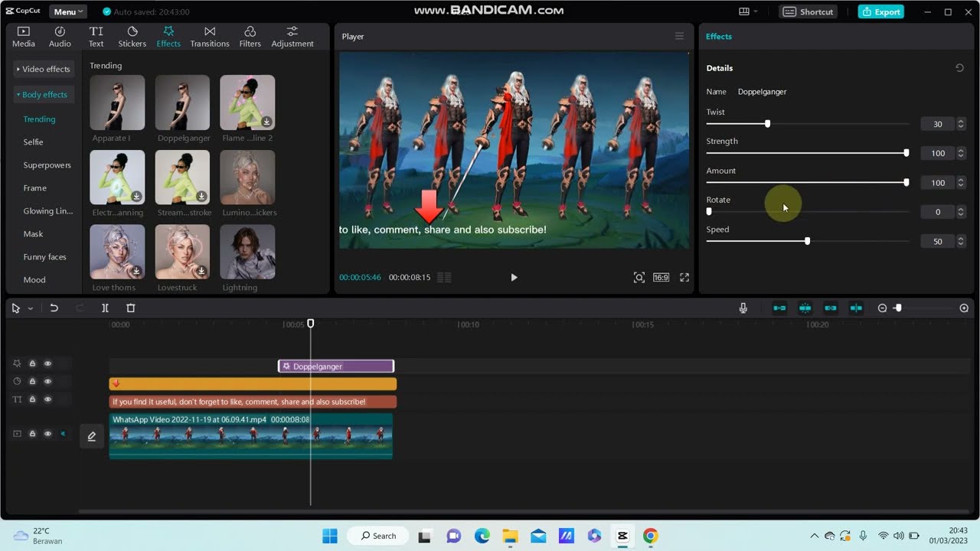This screenshot has width=980, height=551.
Task: Download the Flame effect
Action: (x=266, y=122)
